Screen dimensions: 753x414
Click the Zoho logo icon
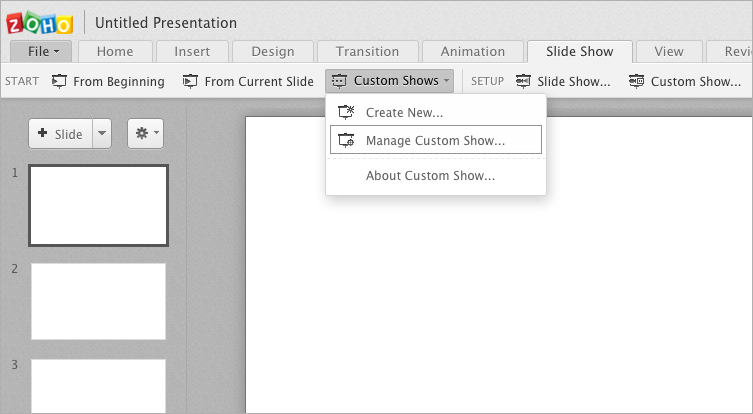point(40,22)
